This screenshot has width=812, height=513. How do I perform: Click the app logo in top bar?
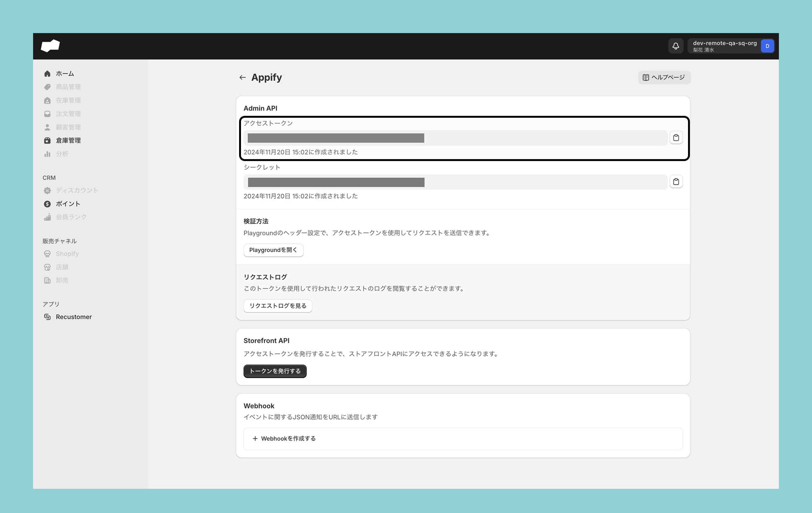(x=50, y=46)
